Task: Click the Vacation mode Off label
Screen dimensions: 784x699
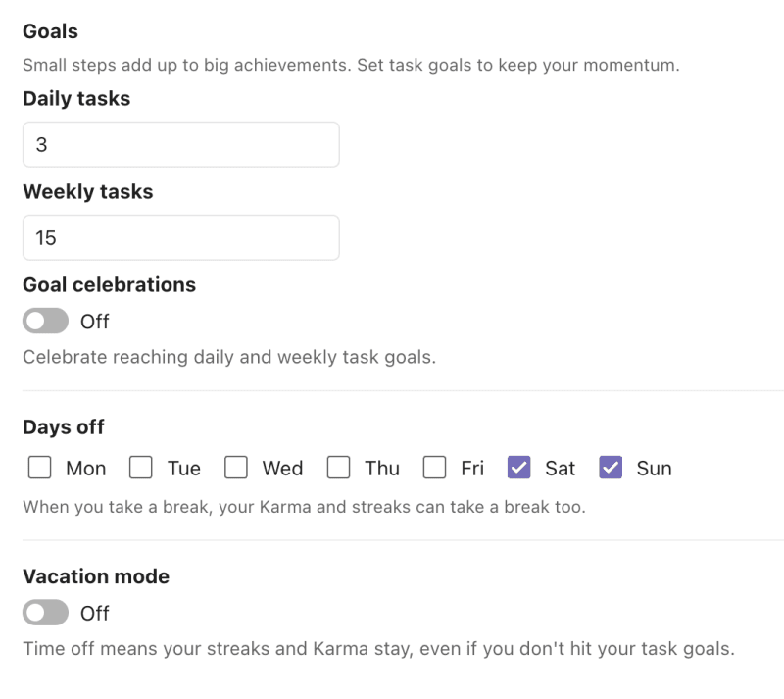Action: pos(96,613)
